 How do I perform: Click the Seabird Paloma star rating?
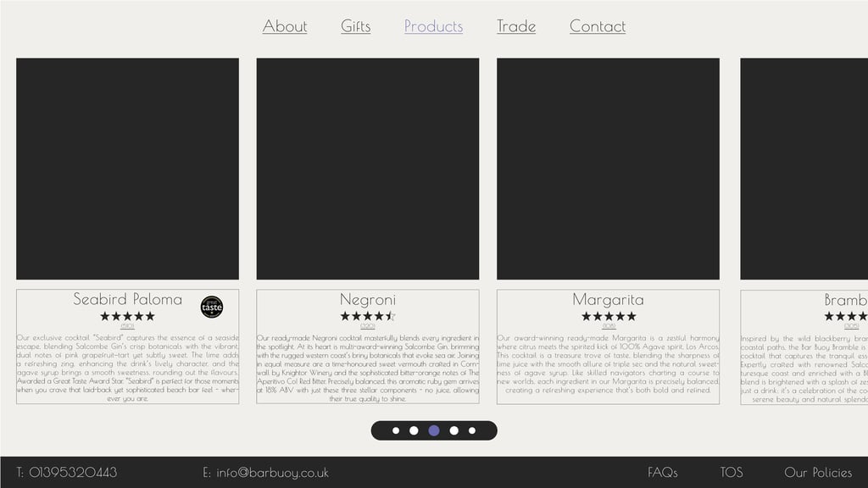pos(127,317)
